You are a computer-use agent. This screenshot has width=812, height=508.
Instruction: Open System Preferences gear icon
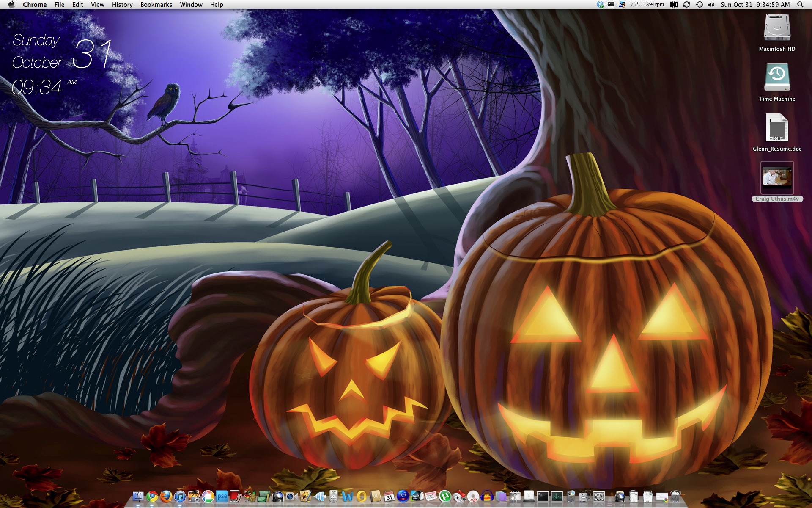[598, 497]
